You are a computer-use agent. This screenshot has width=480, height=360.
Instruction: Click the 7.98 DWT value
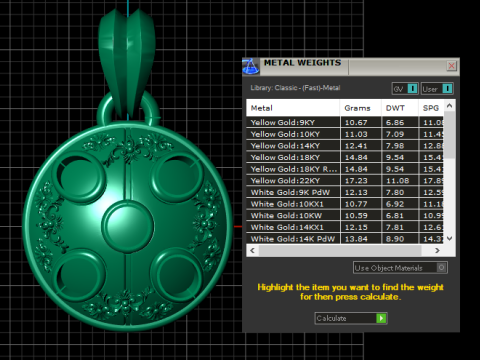(395, 146)
